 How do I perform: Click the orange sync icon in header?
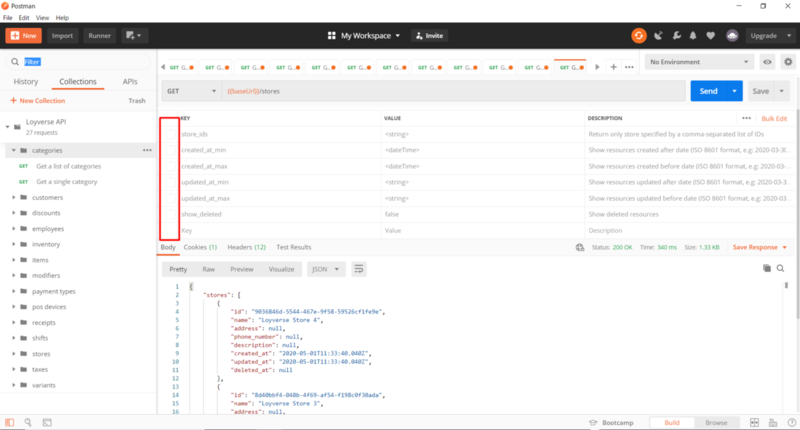point(638,35)
